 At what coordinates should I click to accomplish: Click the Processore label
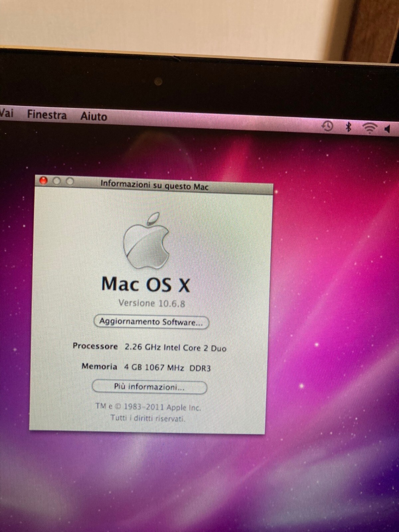coord(95,346)
